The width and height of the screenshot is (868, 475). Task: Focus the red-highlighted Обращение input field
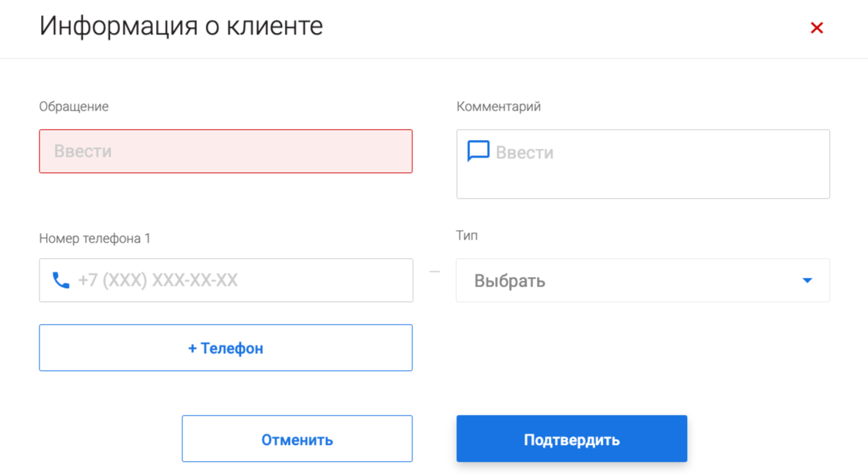click(x=226, y=152)
